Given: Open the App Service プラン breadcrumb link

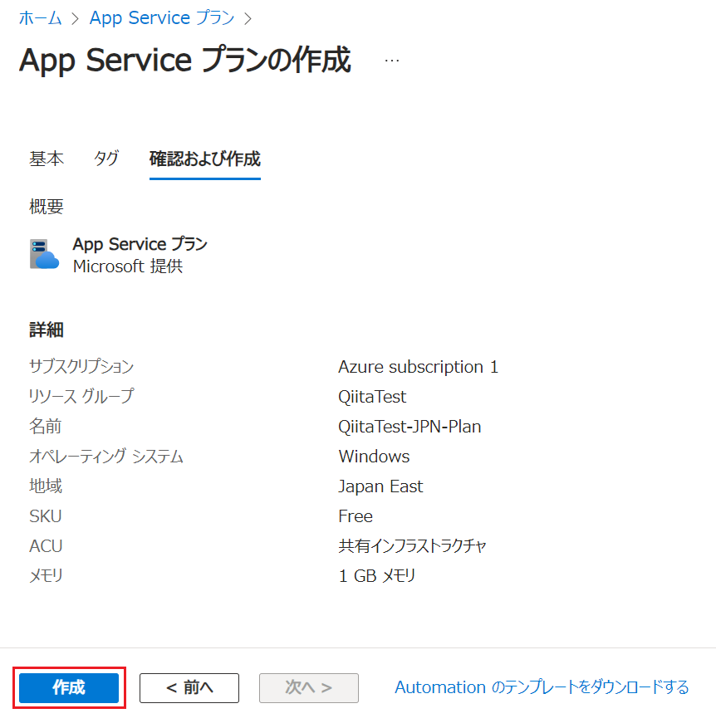Looking at the screenshot, I should tap(162, 18).
